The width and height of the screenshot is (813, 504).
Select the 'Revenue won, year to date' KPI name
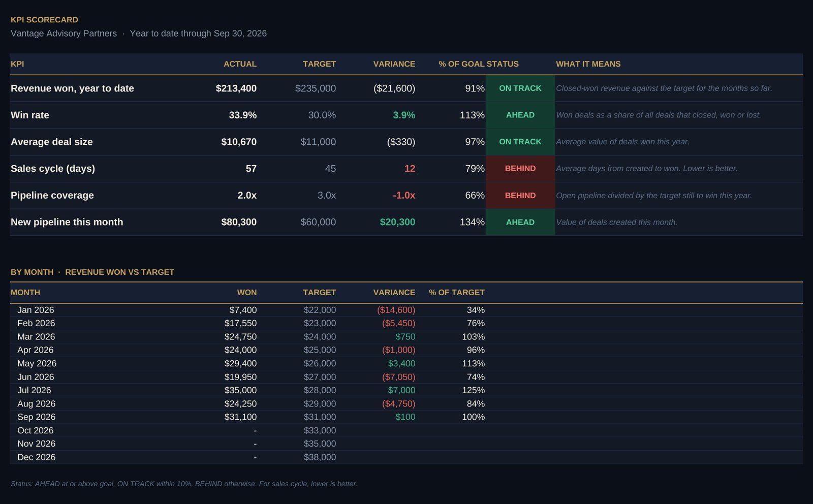(x=72, y=88)
